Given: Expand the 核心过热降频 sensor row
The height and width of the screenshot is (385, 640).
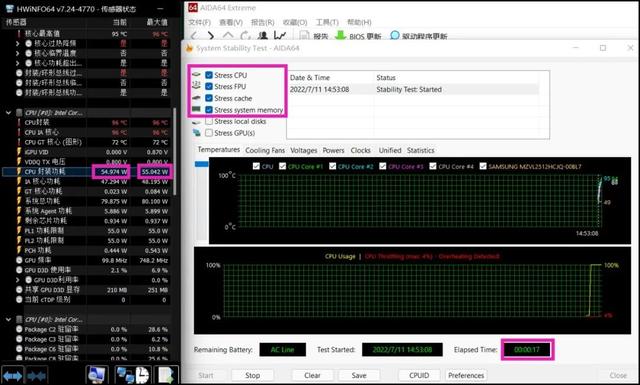Looking at the screenshot, I should pos(17,43).
